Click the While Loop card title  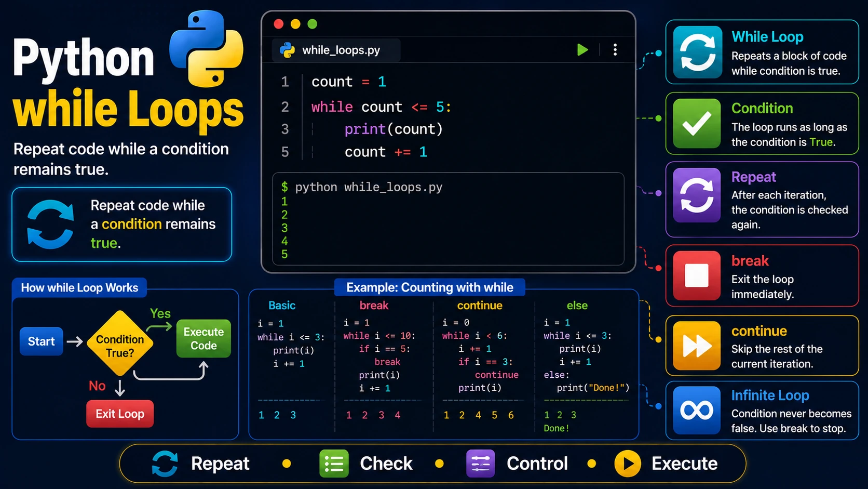click(767, 37)
